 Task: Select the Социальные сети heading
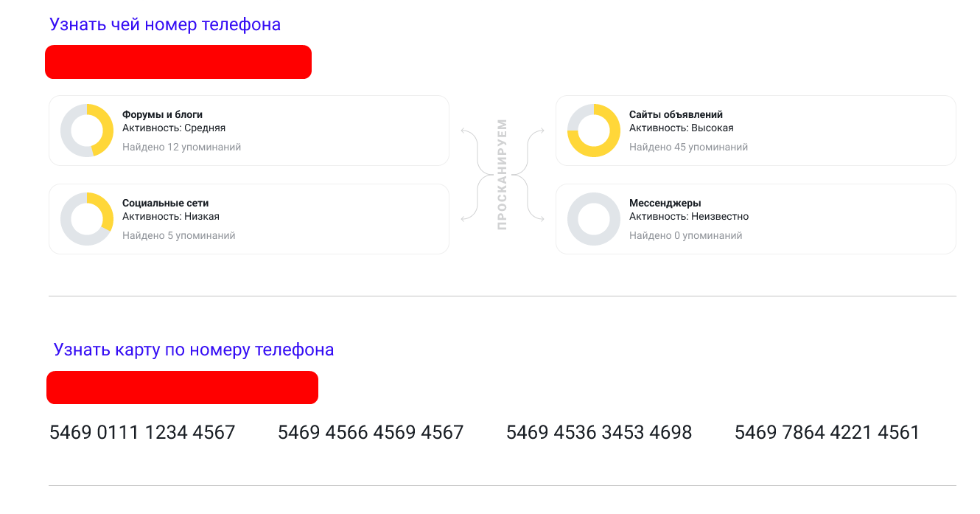pos(165,203)
